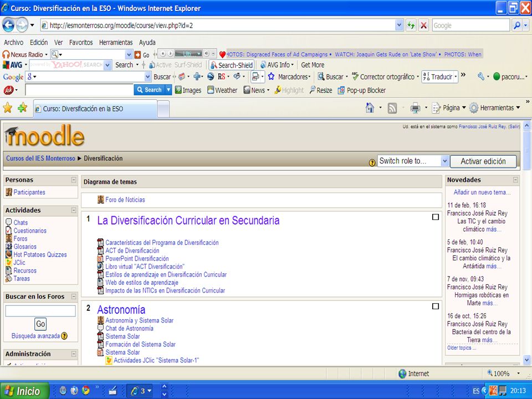This screenshot has height=399, width=532.
Task: Click the ES language indicator in the tray
Action: click(476, 391)
